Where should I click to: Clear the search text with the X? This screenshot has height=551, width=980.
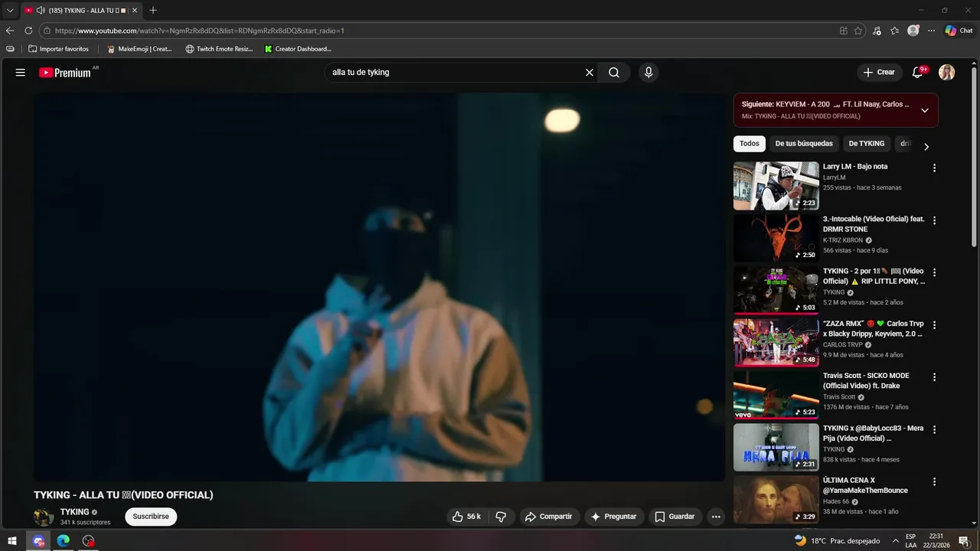coord(590,73)
